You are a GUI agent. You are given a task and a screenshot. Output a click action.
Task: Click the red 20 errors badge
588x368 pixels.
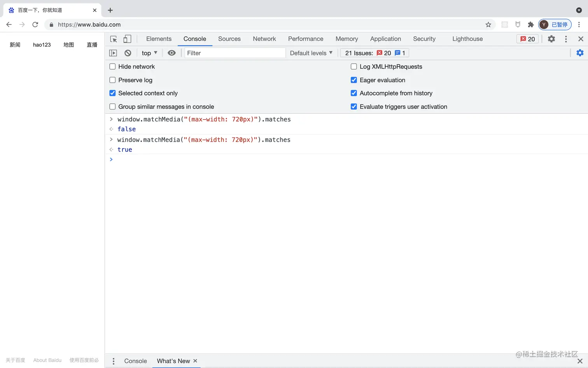(528, 39)
